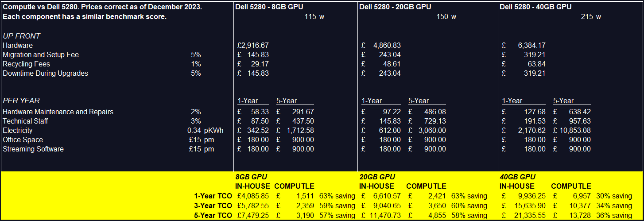644x221 pixels.
Task: Click the 'Streaming Software' row label
Action: pyautogui.click(x=33, y=149)
